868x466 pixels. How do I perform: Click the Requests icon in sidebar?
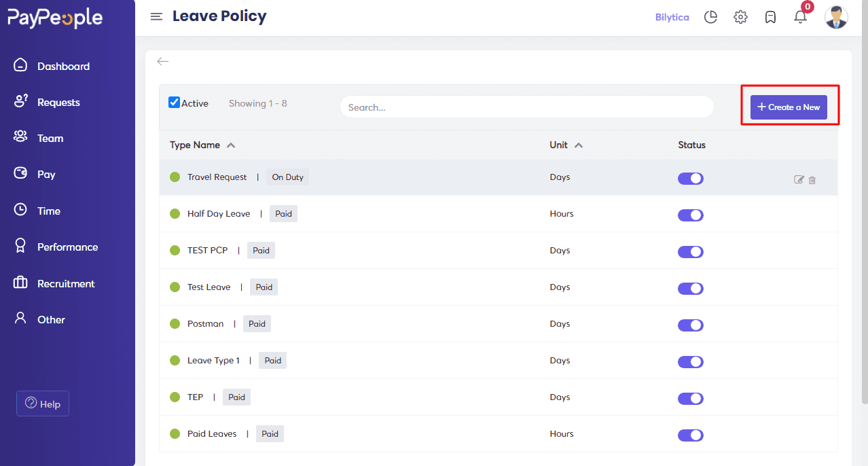(x=21, y=102)
